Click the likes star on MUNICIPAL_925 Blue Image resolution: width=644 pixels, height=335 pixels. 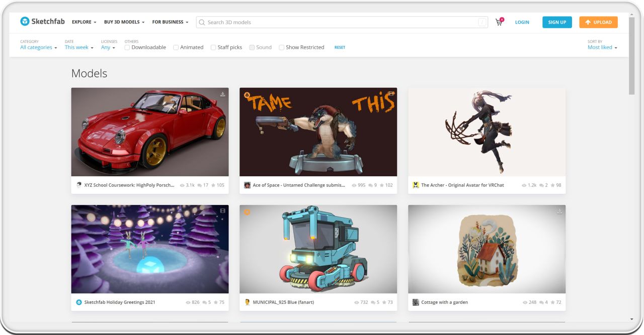tap(384, 302)
